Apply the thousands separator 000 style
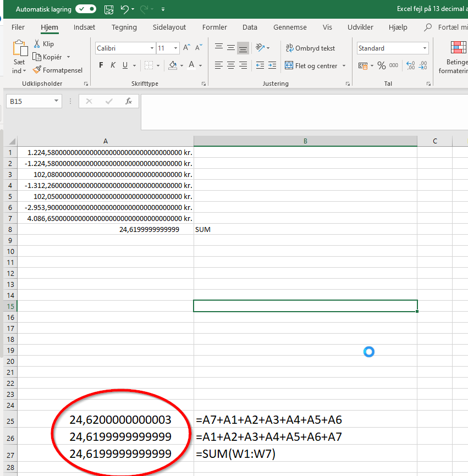 (x=394, y=65)
